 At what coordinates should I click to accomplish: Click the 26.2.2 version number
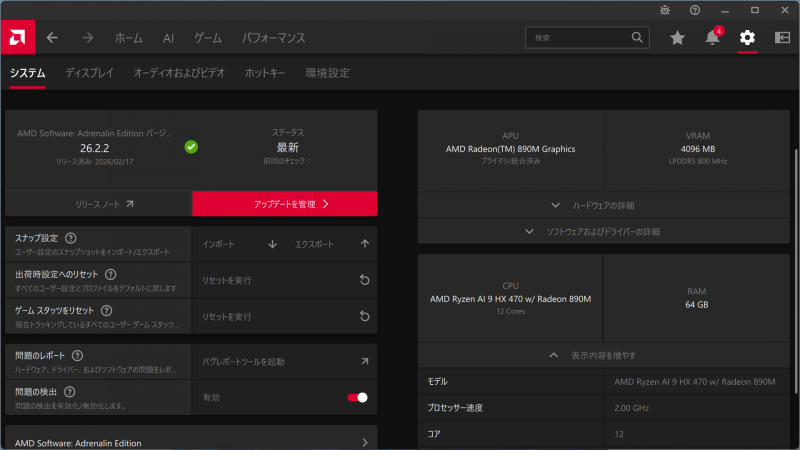coord(94,148)
